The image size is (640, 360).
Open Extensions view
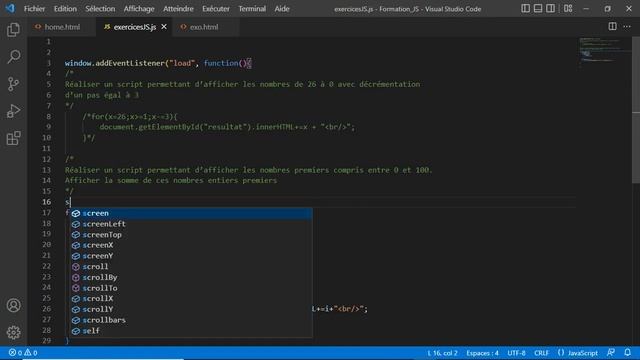[x=13, y=138]
